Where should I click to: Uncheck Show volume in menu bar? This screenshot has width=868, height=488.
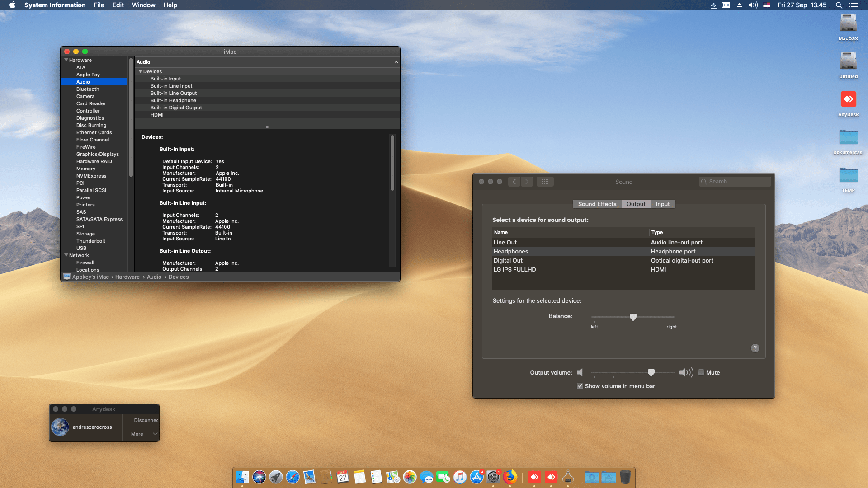tap(580, 386)
